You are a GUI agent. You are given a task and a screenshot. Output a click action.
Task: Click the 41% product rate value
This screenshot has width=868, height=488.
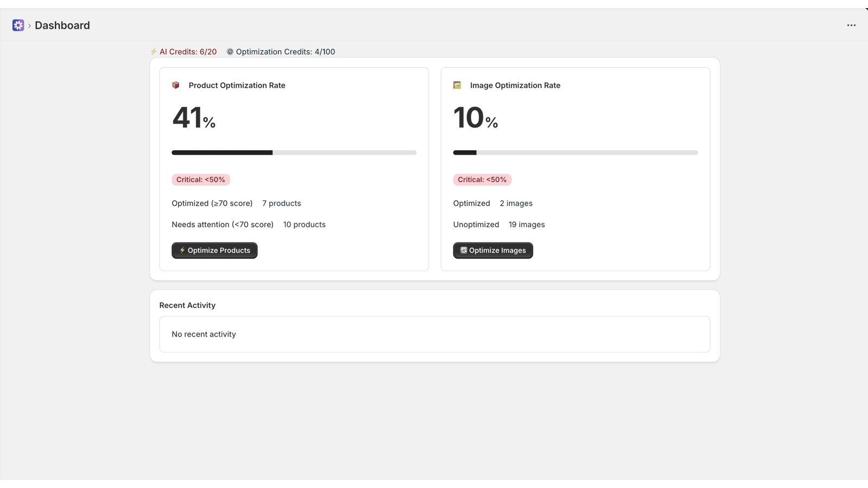pos(194,118)
